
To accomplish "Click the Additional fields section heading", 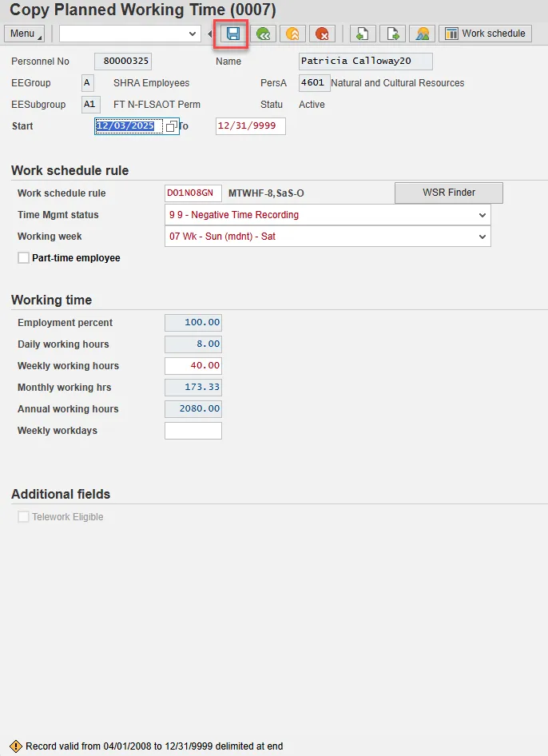I will coord(61,494).
